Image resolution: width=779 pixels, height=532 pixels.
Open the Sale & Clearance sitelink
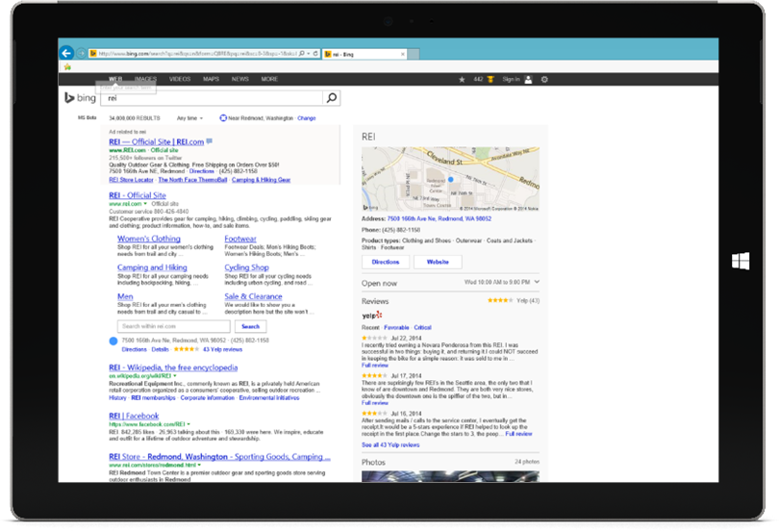click(253, 296)
